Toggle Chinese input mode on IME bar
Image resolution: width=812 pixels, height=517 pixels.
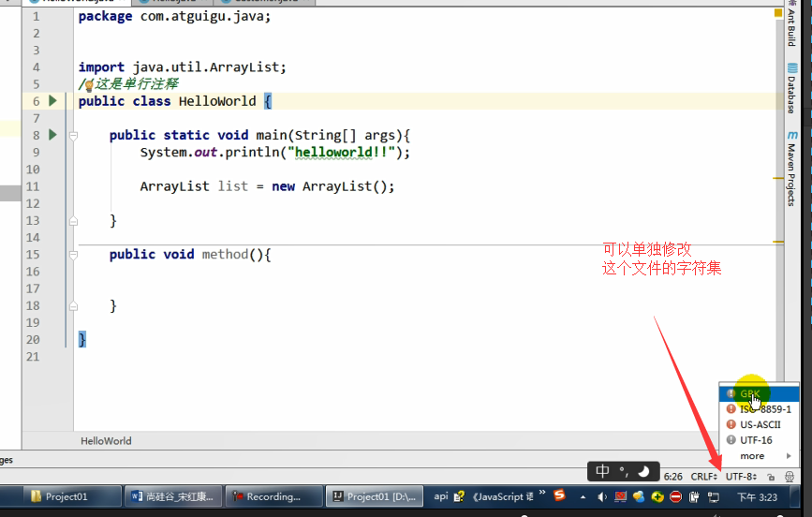pyautogui.click(x=602, y=471)
